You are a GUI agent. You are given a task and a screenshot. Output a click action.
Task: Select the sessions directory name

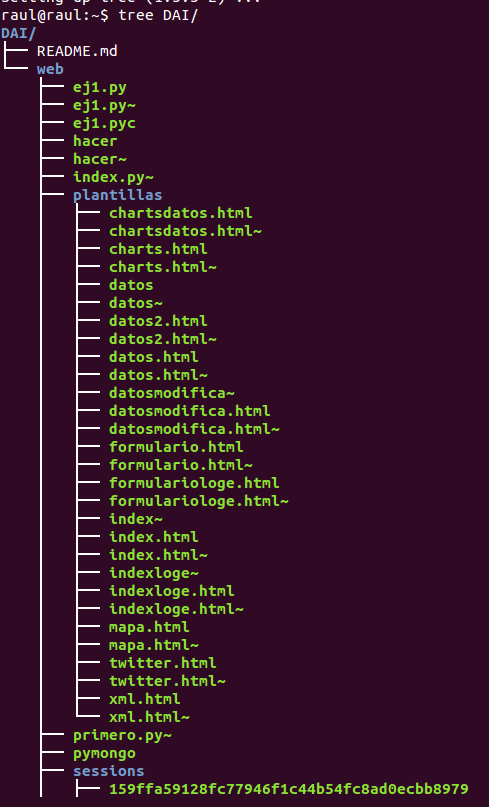[109, 771]
